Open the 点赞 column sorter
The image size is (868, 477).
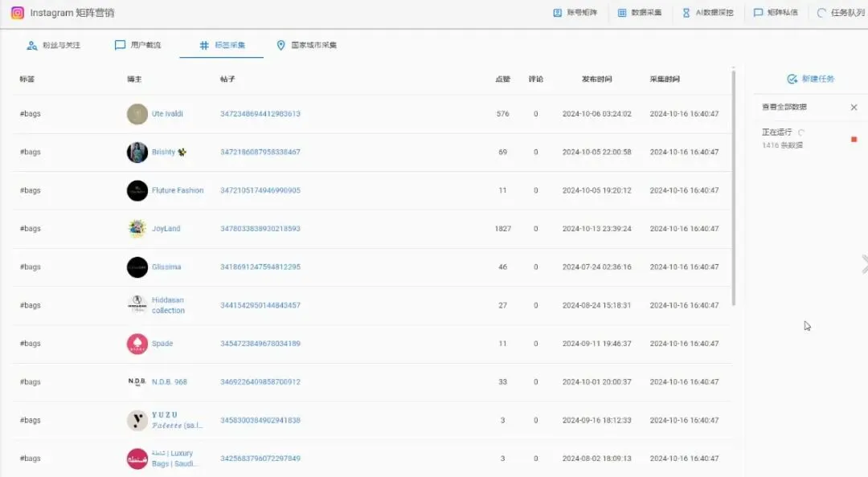pos(502,79)
